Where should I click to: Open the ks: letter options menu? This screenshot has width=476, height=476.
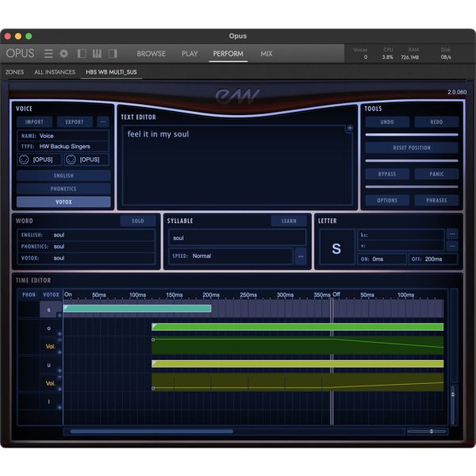(x=452, y=234)
